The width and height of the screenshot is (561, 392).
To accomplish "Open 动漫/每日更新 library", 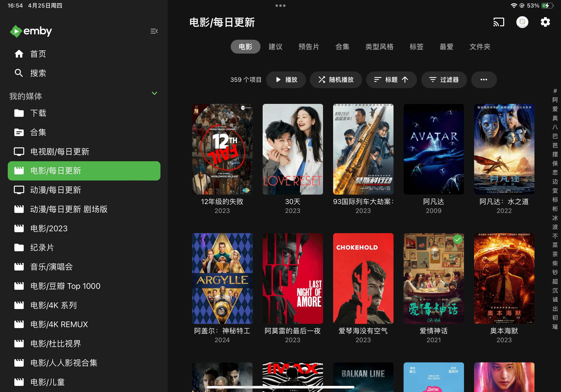I will (84, 190).
